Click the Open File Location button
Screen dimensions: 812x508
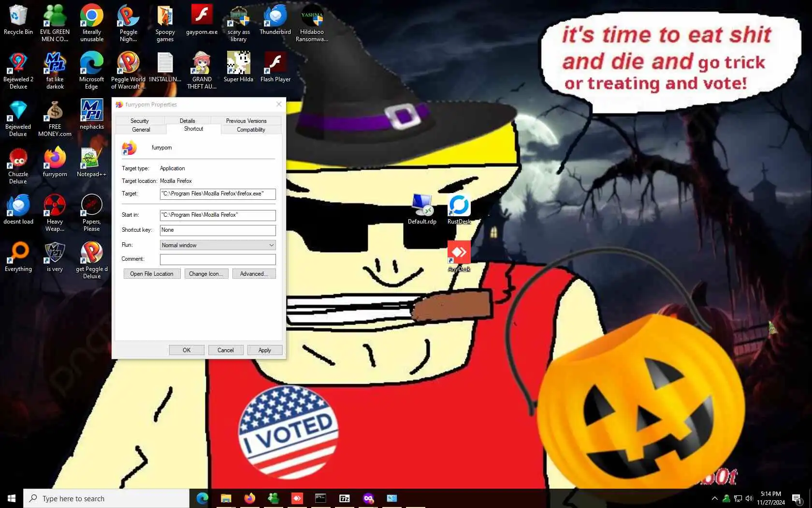[x=152, y=274]
